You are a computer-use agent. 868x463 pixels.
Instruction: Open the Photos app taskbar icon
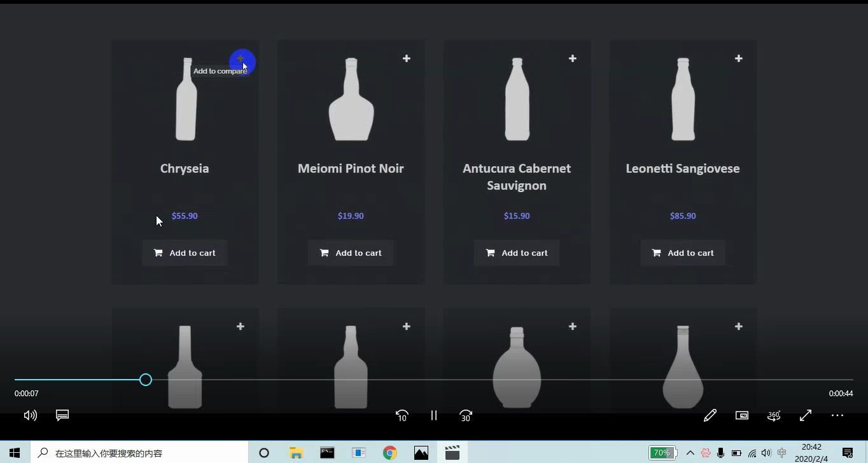(421, 453)
